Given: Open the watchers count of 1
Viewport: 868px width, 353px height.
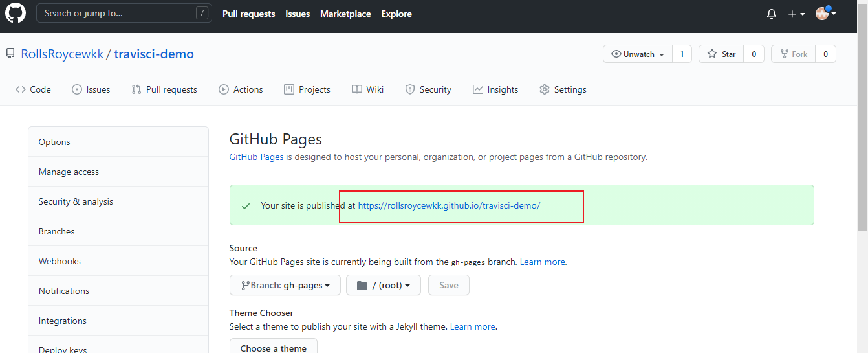Looking at the screenshot, I should click(x=682, y=54).
